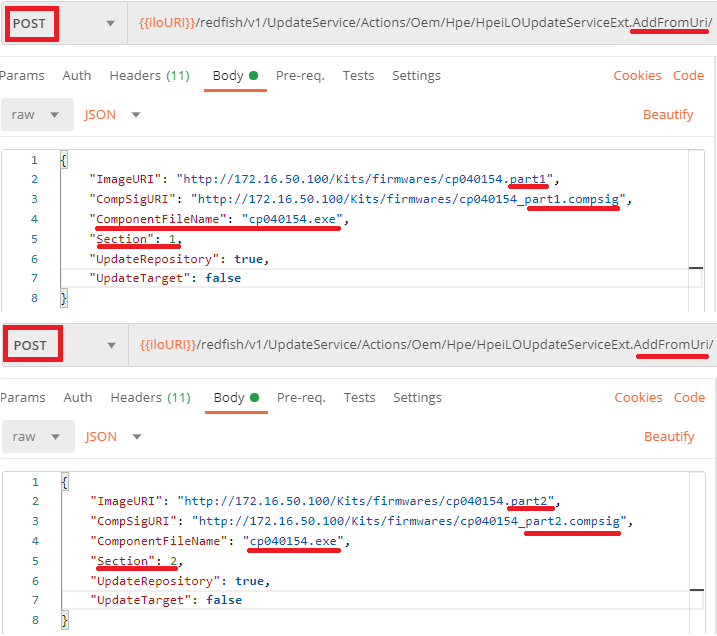Click the UpdateTarget false line in top editor
717x636 pixels.
pyautogui.click(x=166, y=278)
